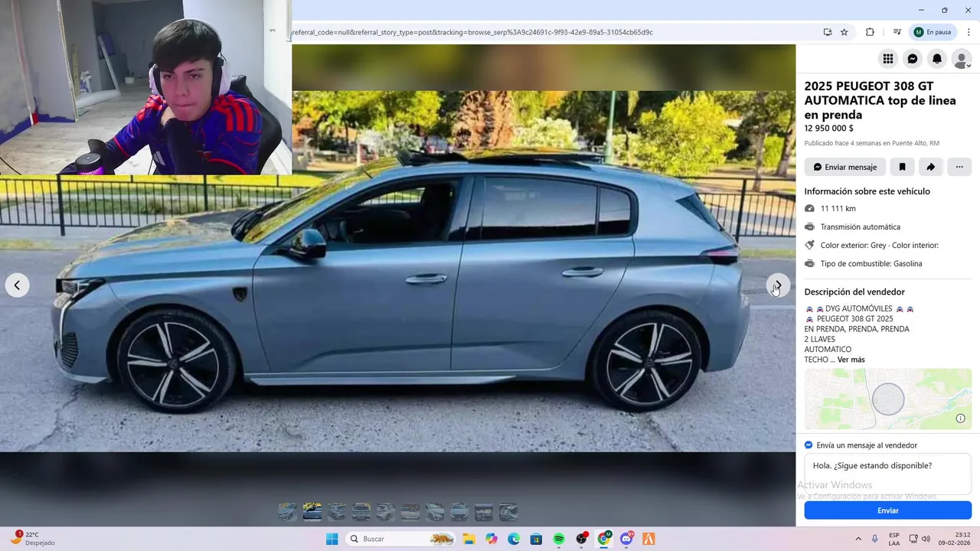Click the odometer icon next to 11 111 km
The width and height of the screenshot is (980, 551).
pyautogui.click(x=810, y=208)
